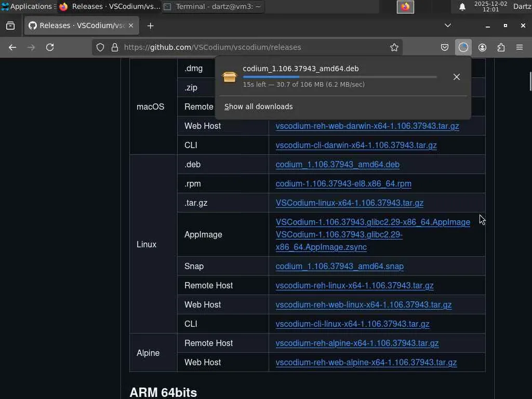Click the Firefox thumbnail icon in panel
The image size is (532, 399).
click(x=405, y=7)
